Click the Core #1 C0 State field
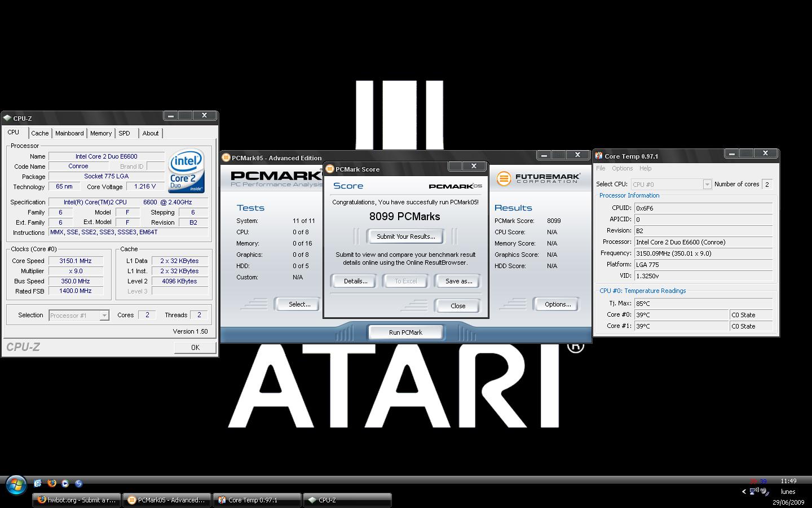Viewport: 812px width, 508px height. 751,326
